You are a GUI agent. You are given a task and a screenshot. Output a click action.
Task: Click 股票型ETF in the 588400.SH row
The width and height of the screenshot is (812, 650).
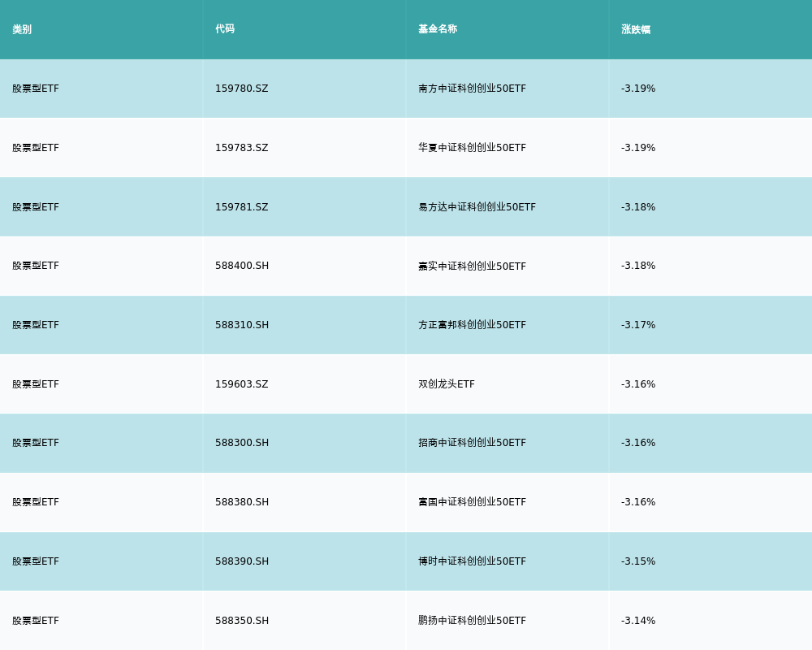coord(36,266)
